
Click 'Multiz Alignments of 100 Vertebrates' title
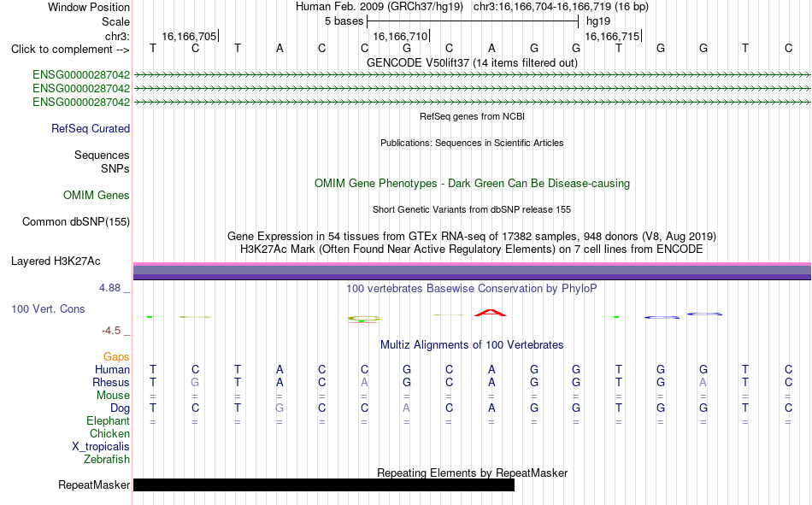(x=472, y=345)
